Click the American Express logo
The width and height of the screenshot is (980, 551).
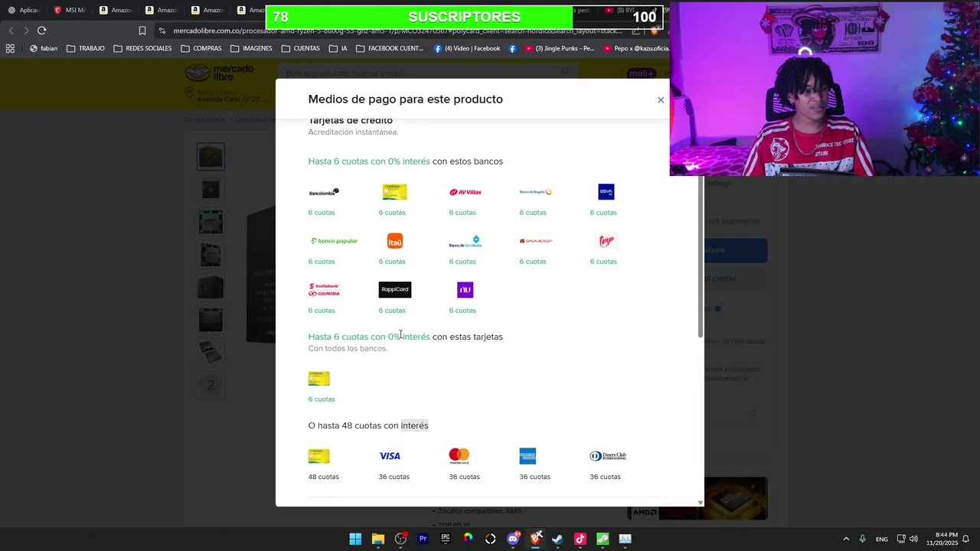528,456
